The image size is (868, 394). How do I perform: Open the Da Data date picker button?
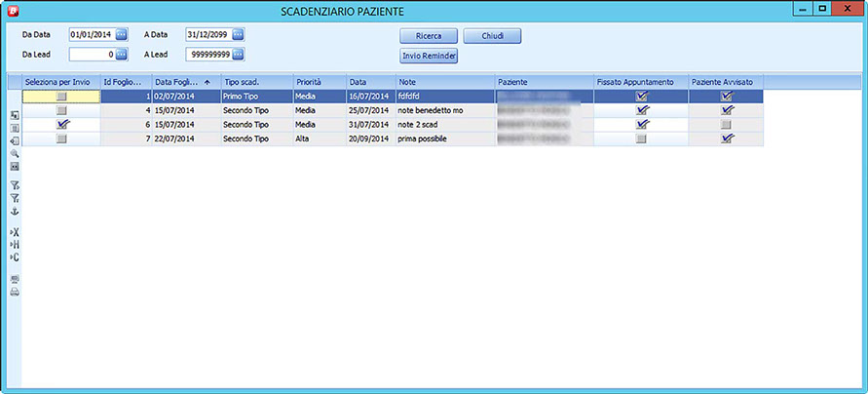pyautogui.click(x=122, y=35)
